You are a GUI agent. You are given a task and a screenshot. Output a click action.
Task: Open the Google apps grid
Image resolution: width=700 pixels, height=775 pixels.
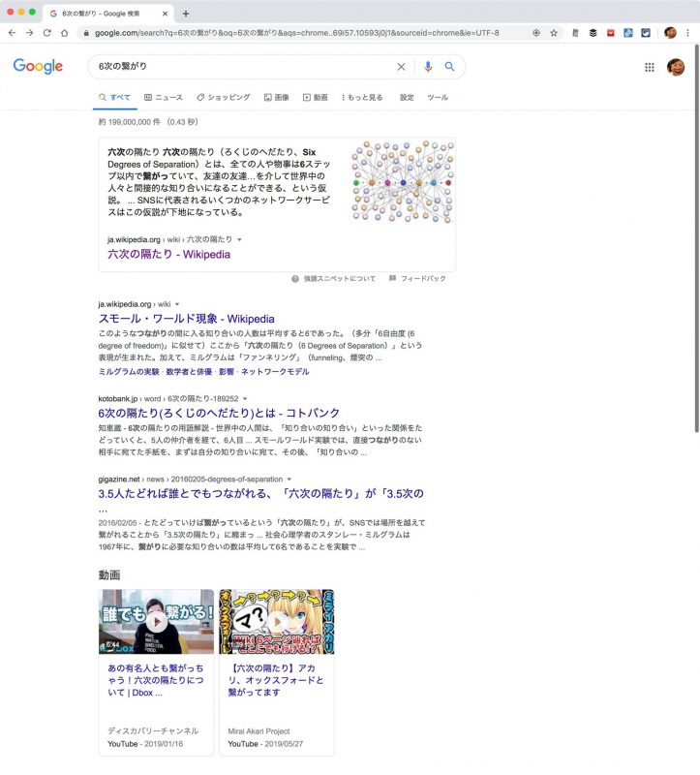pyautogui.click(x=649, y=67)
